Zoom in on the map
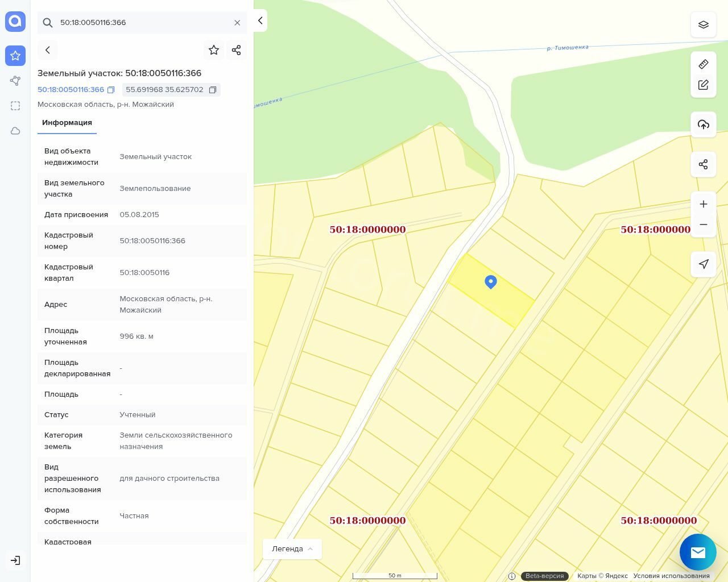This screenshot has width=728, height=582. coord(703,204)
